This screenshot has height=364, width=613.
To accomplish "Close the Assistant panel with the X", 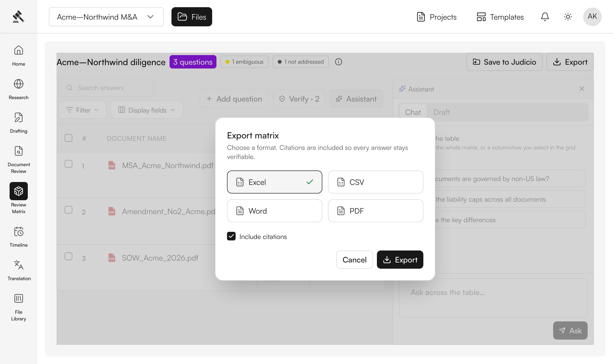I will 582,89.
